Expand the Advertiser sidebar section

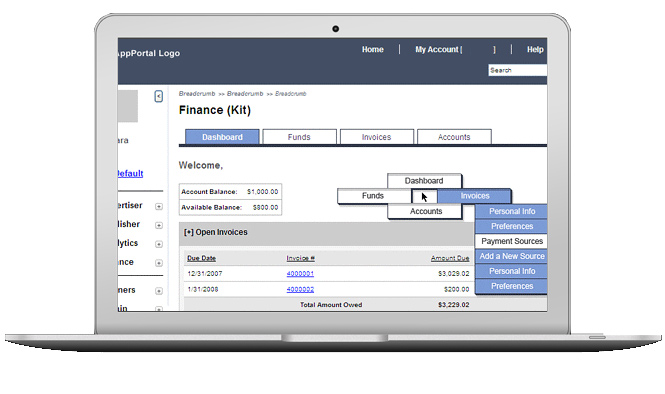point(159,207)
